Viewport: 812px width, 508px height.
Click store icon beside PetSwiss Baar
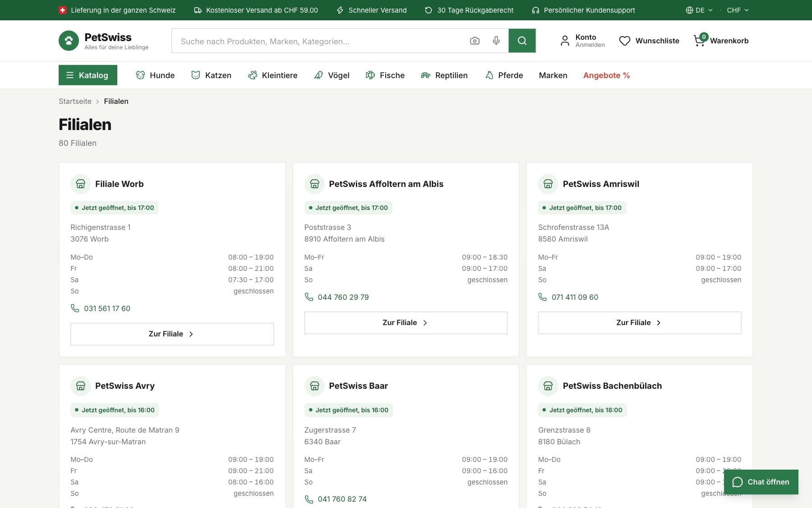tap(314, 386)
